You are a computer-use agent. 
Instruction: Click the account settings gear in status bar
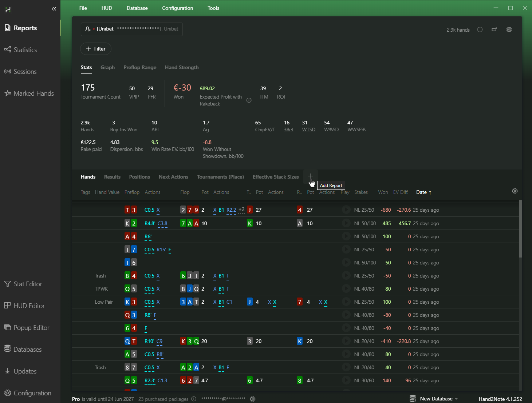[253, 399]
